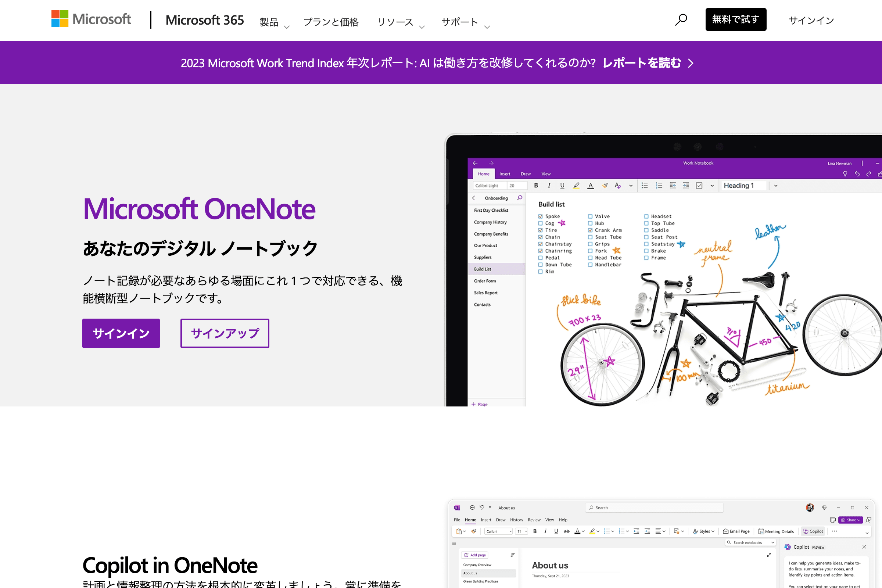Click the premium diamond icon in About us window
The image size is (882, 588).
pos(824,508)
